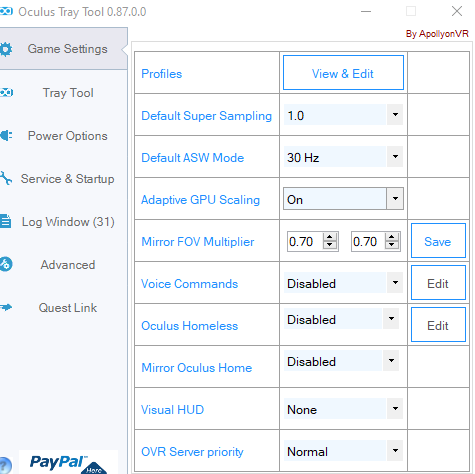Image resolution: width=475 pixels, height=474 pixels.
Task: Click Edit next to Oculus Homeless
Action: click(x=438, y=325)
